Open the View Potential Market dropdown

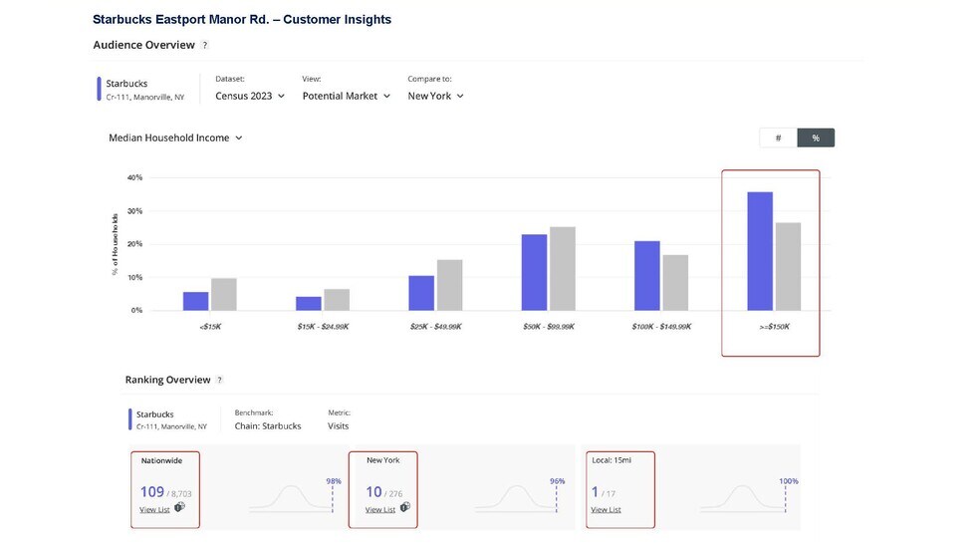tap(347, 96)
